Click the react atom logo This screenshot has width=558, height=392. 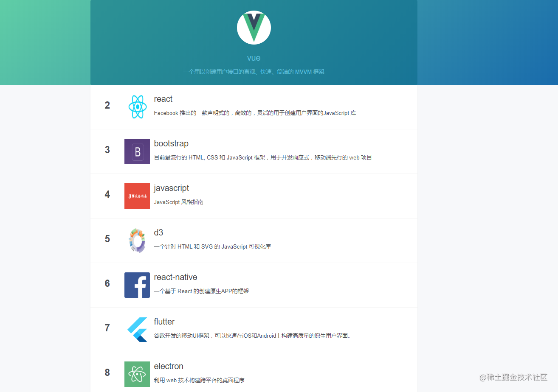[137, 107]
